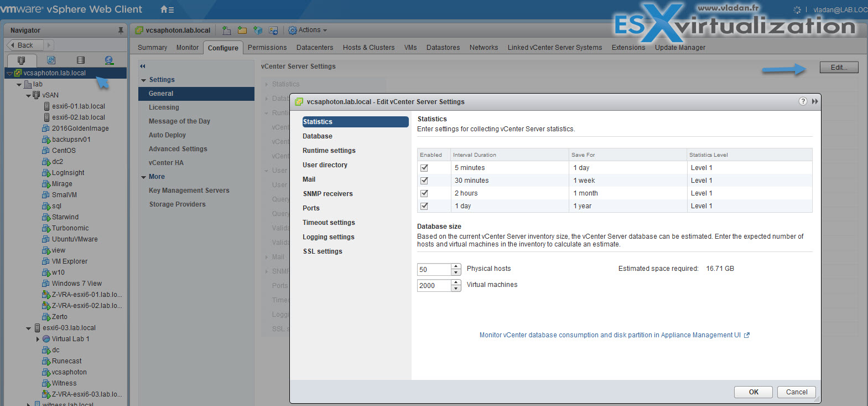
Task: Create a new datacenter icon
Action: (x=226, y=30)
